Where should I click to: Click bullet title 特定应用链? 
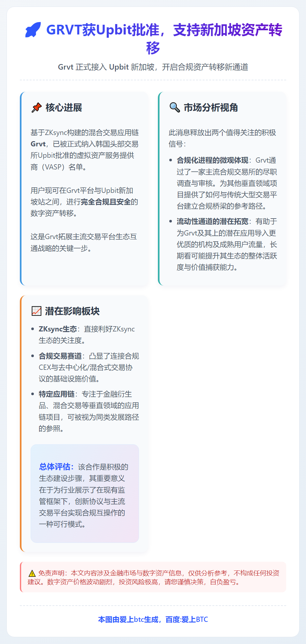(x=57, y=394)
